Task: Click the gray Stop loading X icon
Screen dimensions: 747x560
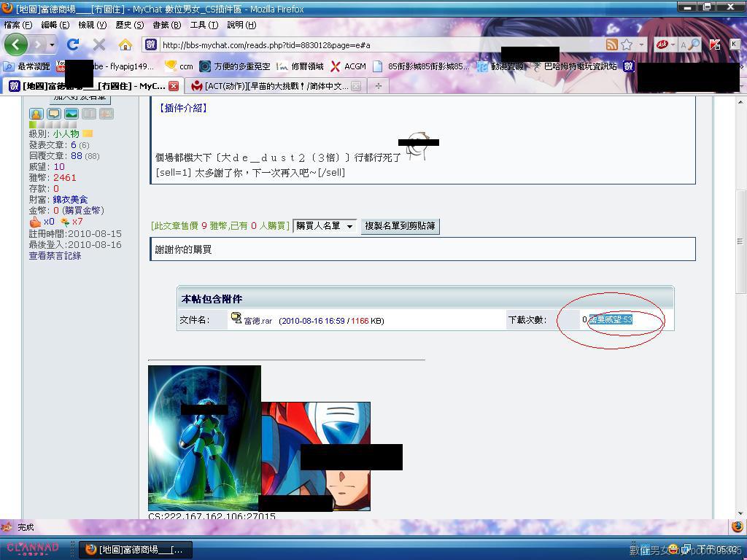Action: (x=99, y=44)
